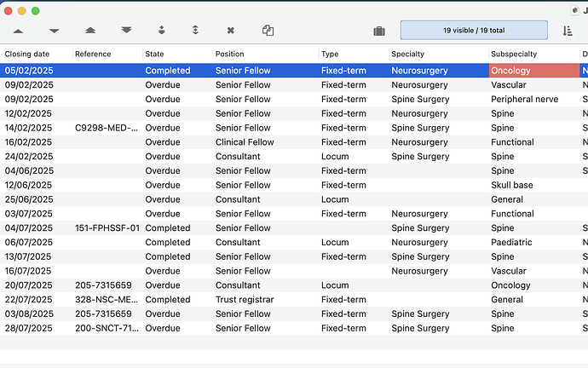Viewport: 588px width, 368px height.
Task: Click reference 205-7315659 in 20/07/2025 row
Action: (103, 285)
